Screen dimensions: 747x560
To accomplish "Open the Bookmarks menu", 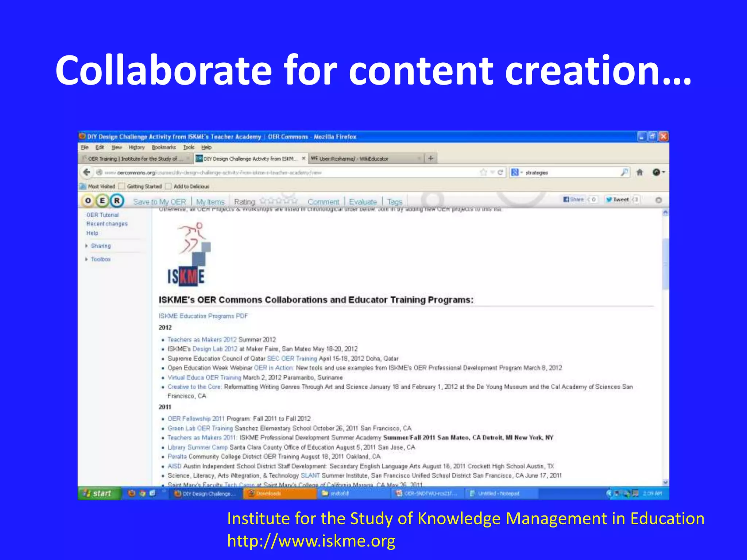I will pos(164,147).
